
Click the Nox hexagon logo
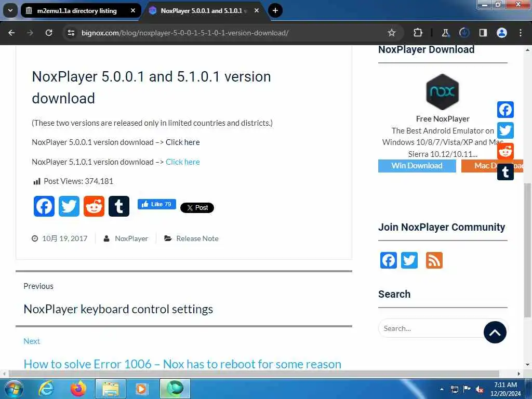443,91
